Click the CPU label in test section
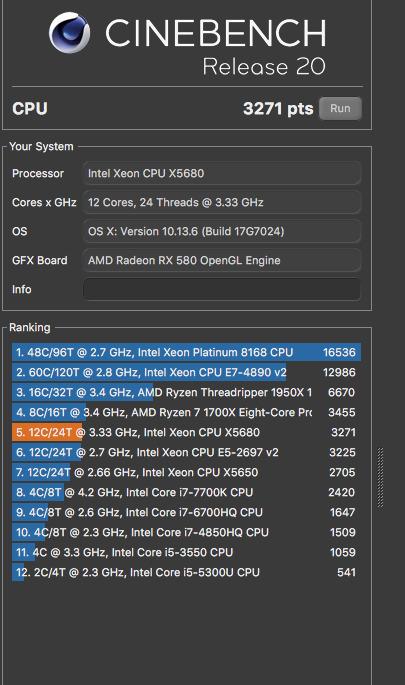 point(30,108)
